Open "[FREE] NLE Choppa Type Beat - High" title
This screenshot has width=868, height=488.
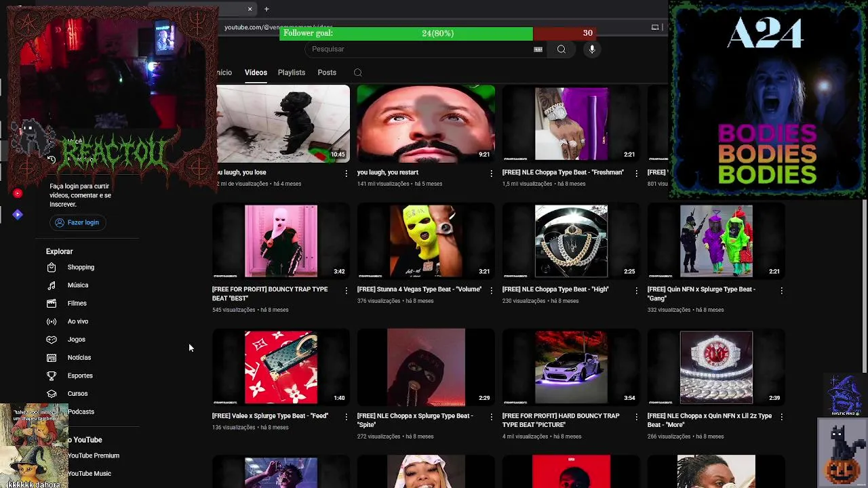pyautogui.click(x=555, y=289)
